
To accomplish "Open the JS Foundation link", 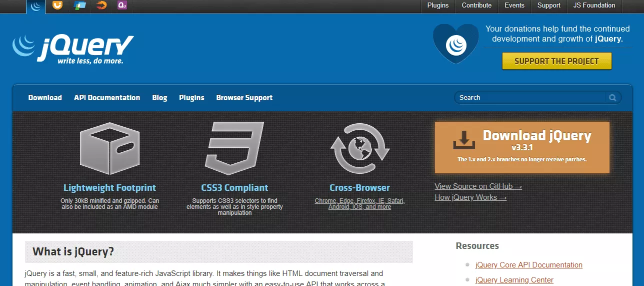I will tap(594, 6).
